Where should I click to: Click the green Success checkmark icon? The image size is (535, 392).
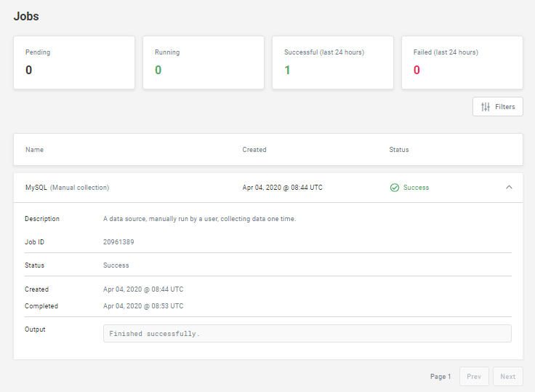(395, 188)
